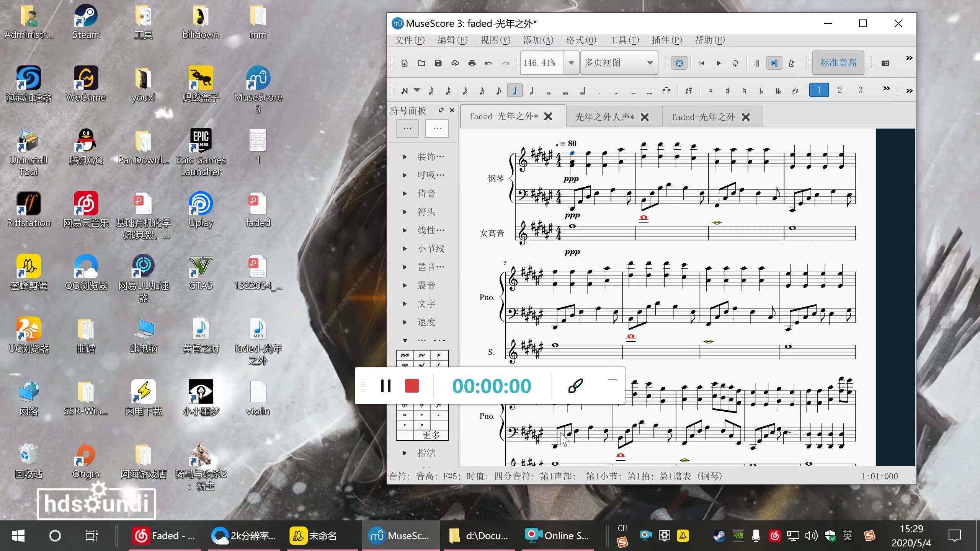Click the new score icon
The height and width of the screenshot is (551, 980).
[x=405, y=63]
